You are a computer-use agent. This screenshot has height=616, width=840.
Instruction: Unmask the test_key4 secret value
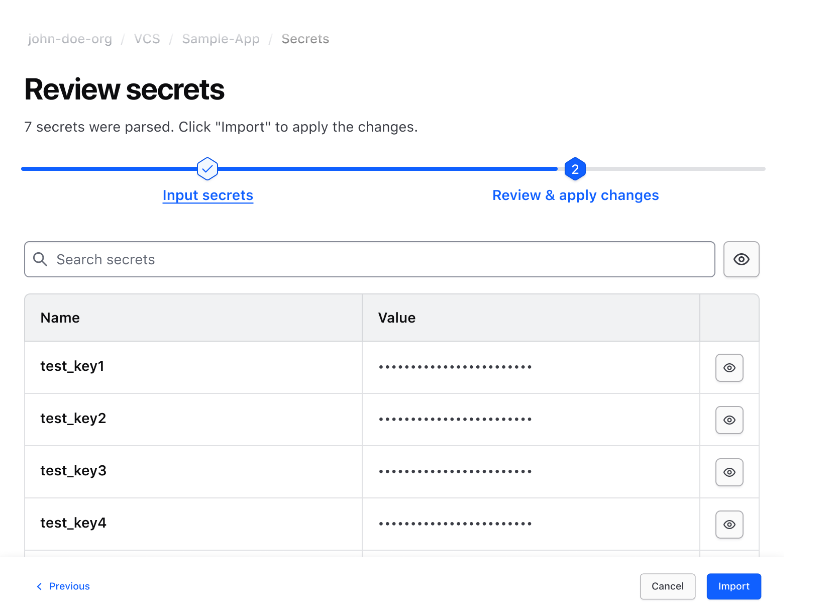(x=729, y=525)
